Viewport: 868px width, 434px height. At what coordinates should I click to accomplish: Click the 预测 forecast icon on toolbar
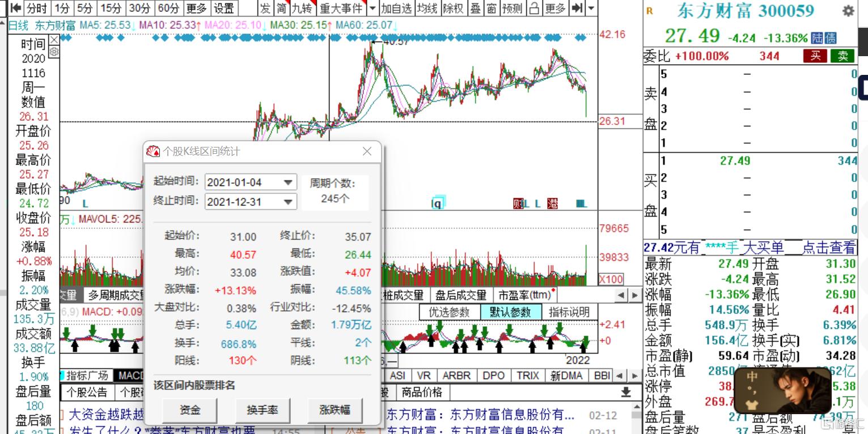click(511, 9)
